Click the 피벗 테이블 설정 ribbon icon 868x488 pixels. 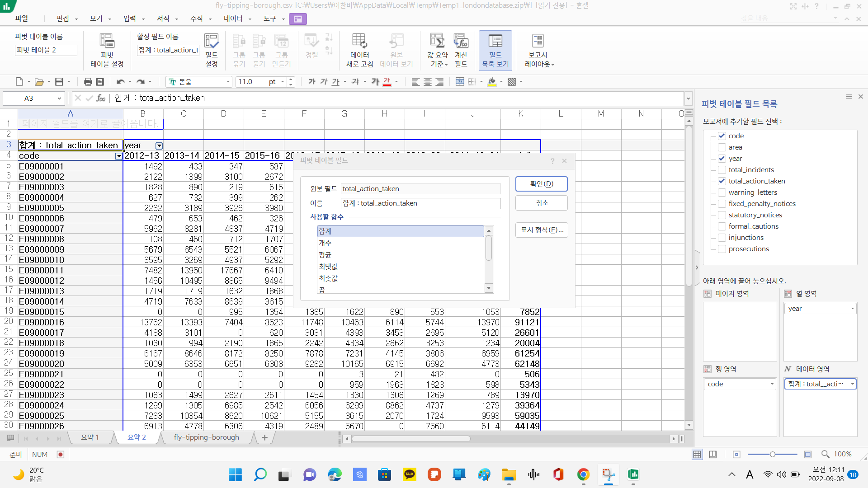[107, 42]
